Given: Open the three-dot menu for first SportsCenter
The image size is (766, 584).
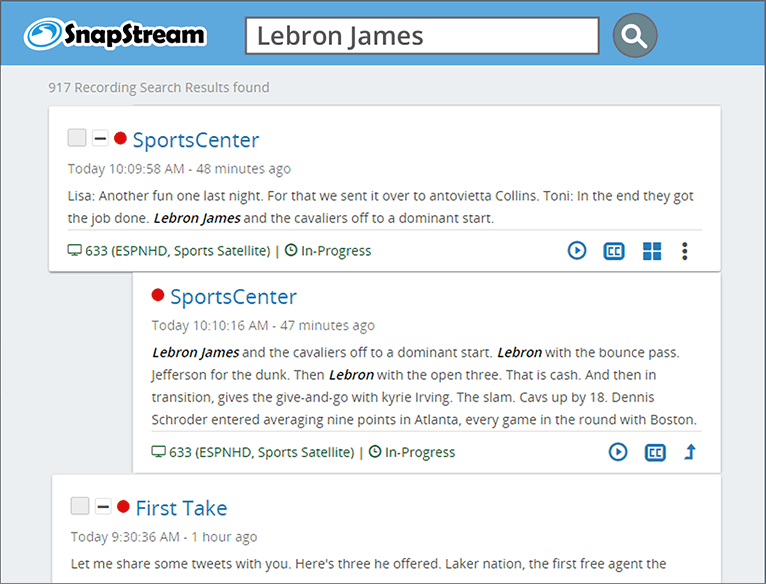Looking at the screenshot, I should tap(685, 251).
